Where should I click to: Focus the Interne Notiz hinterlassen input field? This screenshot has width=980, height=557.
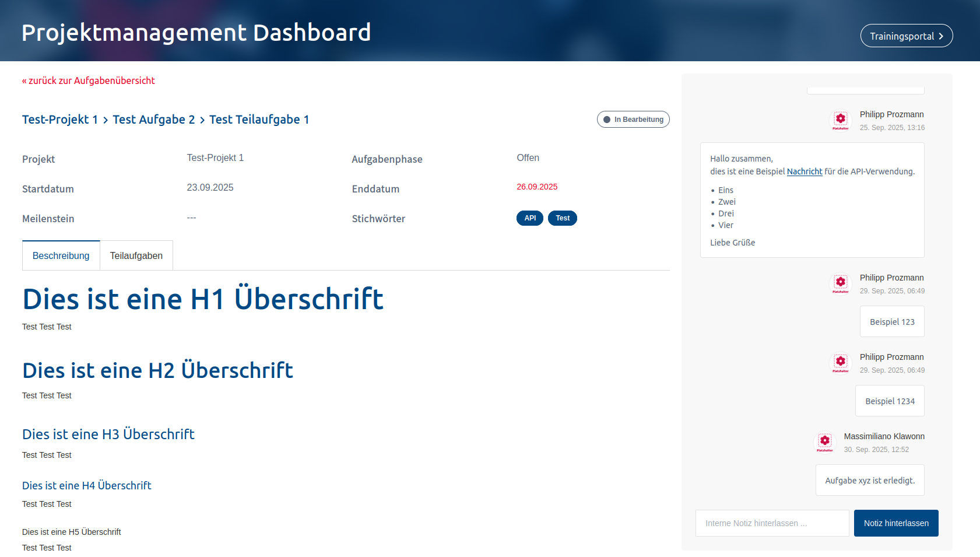tap(772, 523)
